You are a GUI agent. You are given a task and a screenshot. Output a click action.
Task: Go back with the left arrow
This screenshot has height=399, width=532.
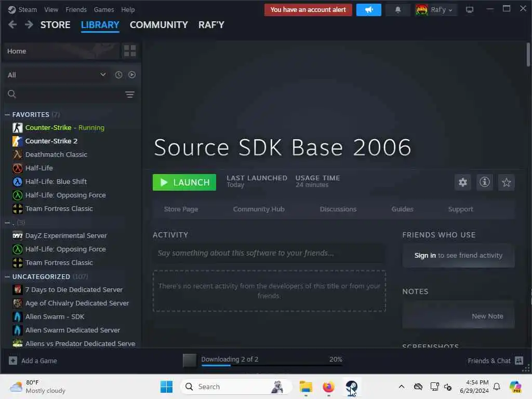[12, 25]
